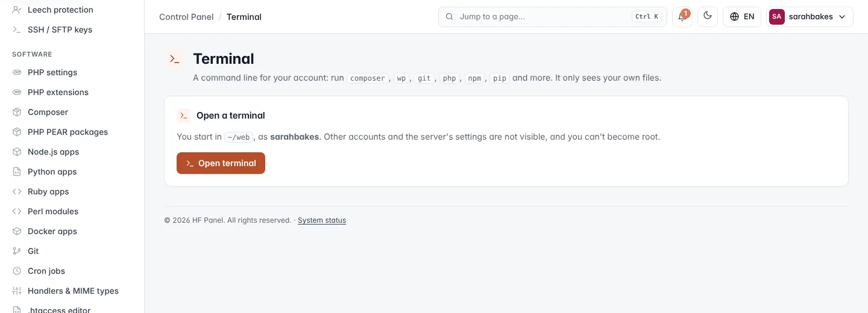Click the Open a terminal heading
Viewport: 868px width, 313px height.
231,116
